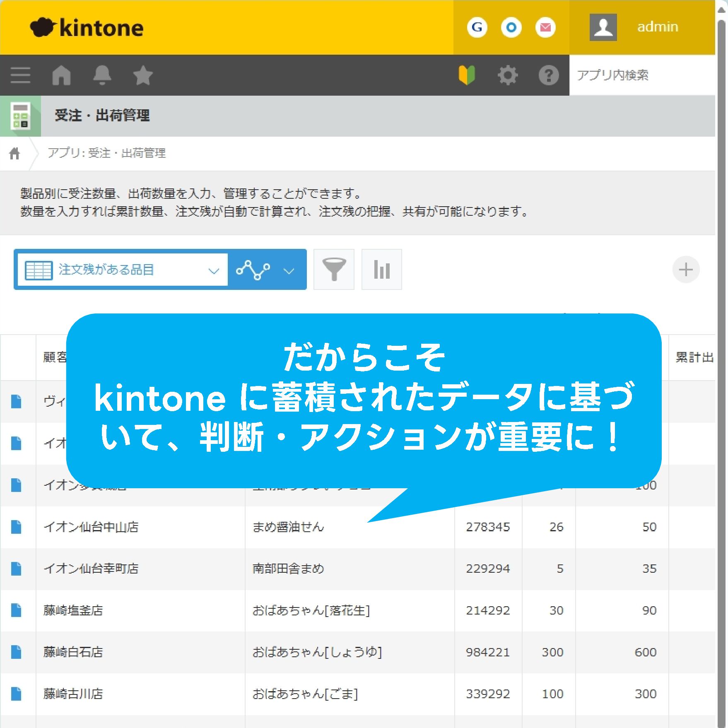Click the list view table icon
The image size is (728, 728).
click(39, 270)
